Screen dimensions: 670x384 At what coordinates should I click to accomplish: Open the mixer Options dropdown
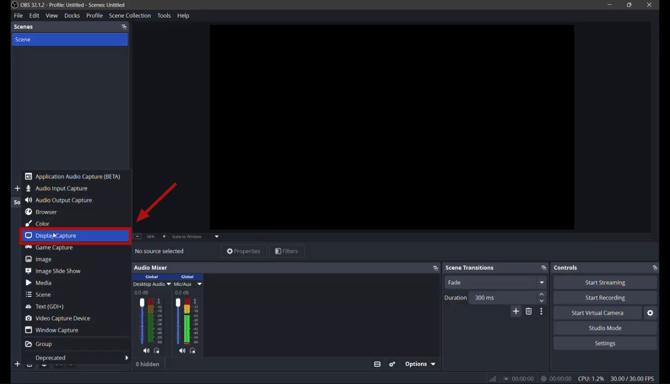420,364
